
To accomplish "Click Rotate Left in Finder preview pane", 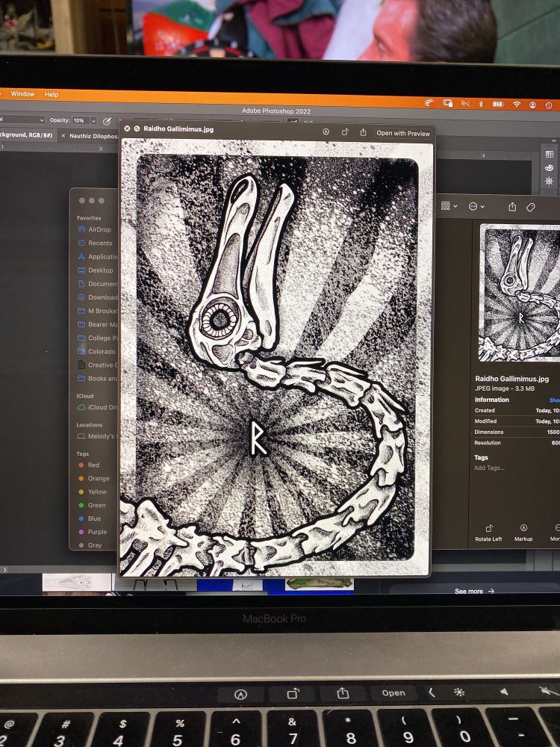I will 488,533.
